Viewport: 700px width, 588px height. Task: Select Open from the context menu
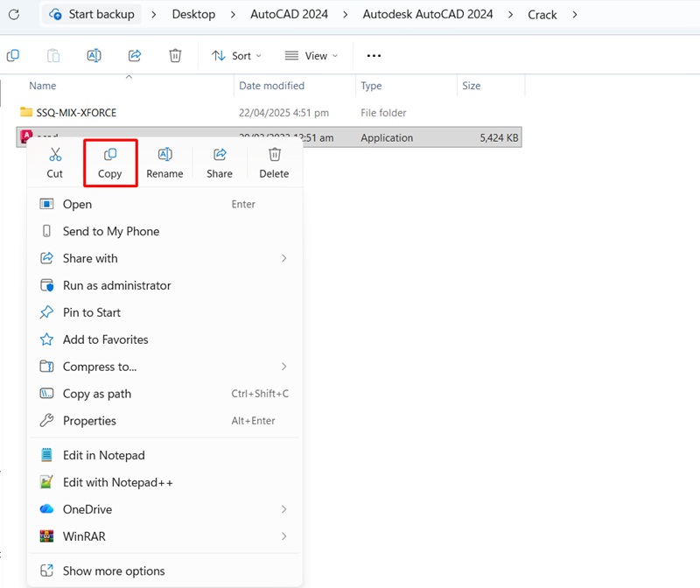point(77,204)
